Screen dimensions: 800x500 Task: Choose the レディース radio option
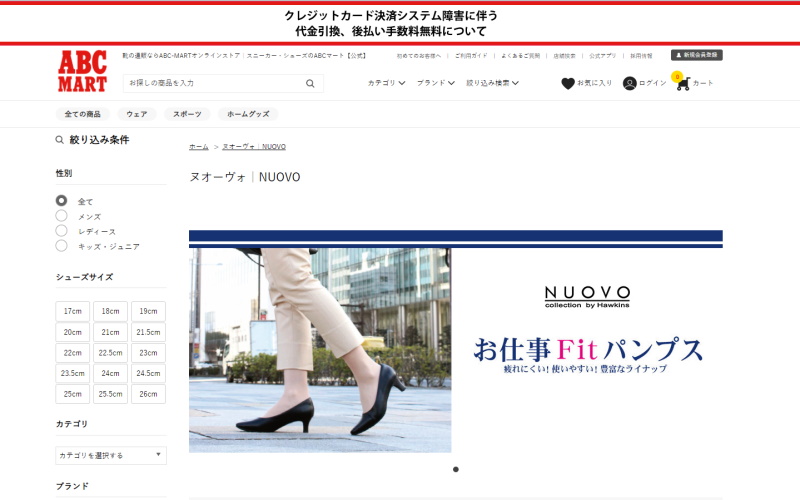[62, 231]
